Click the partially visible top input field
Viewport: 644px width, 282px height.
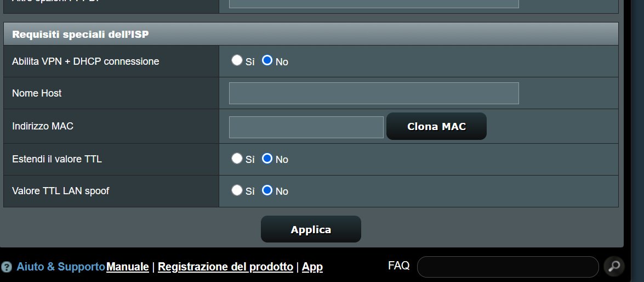(374, 3)
